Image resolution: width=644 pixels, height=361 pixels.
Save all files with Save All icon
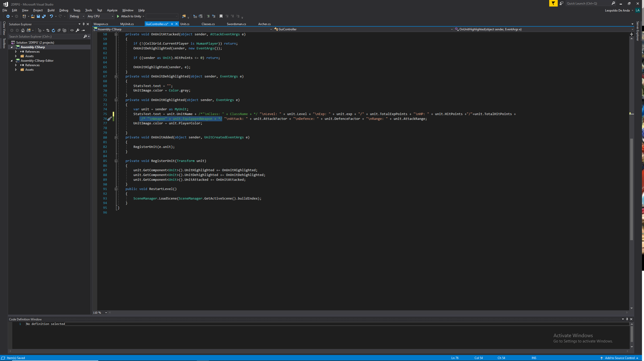click(44, 16)
